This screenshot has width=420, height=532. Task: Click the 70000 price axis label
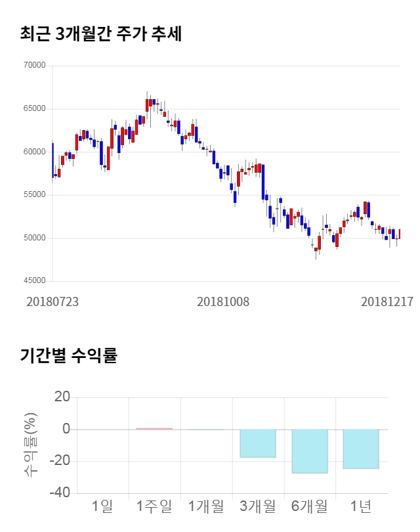click(33, 66)
